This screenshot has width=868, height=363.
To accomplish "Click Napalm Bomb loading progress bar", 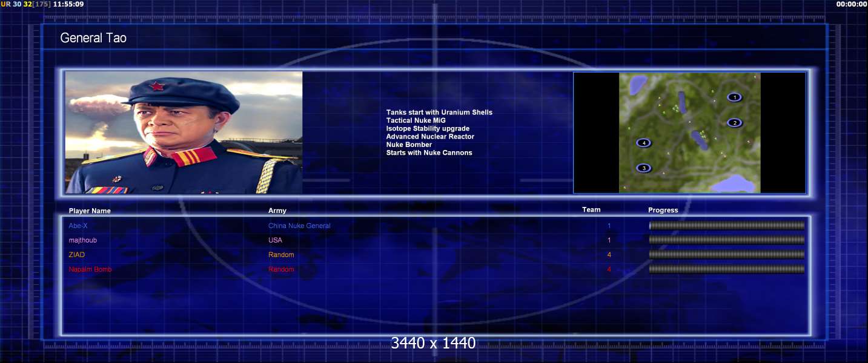I will pyautogui.click(x=726, y=269).
